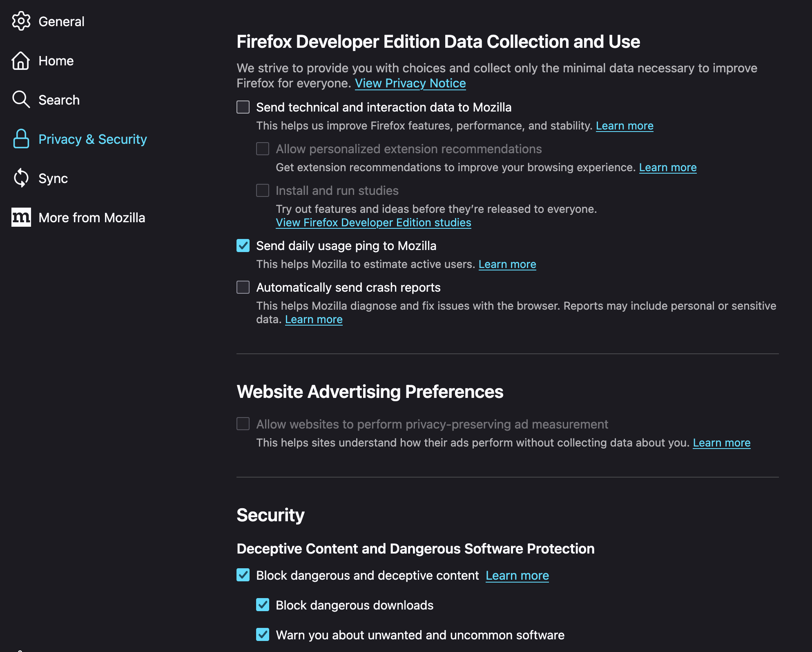Uncheck Send daily usage ping to Mozilla
812x652 pixels.
(x=243, y=246)
